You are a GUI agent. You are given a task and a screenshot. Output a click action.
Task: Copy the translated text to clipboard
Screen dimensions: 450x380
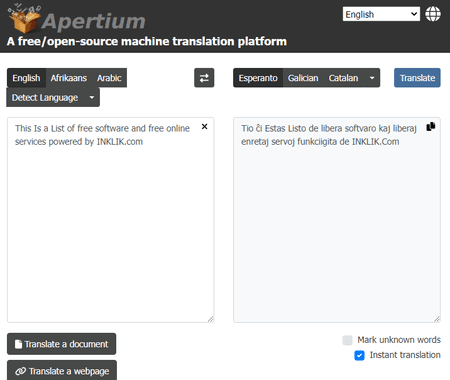pyautogui.click(x=431, y=127)
